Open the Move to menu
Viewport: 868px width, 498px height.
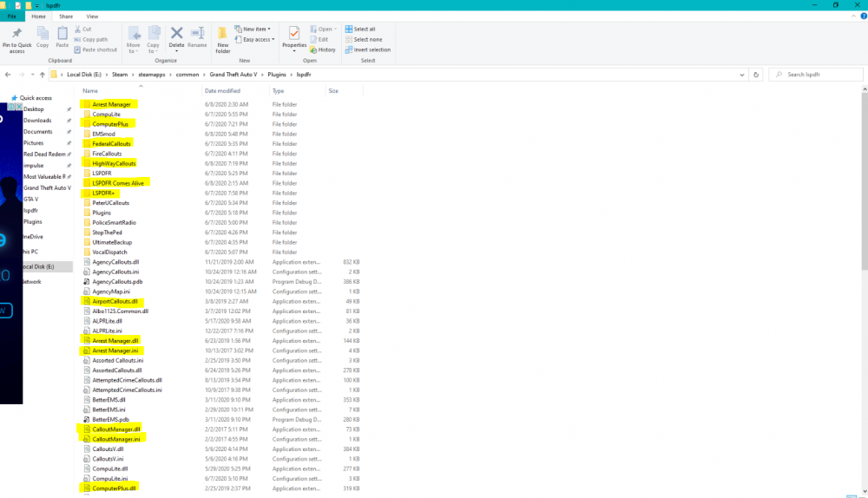click(134, 40)
